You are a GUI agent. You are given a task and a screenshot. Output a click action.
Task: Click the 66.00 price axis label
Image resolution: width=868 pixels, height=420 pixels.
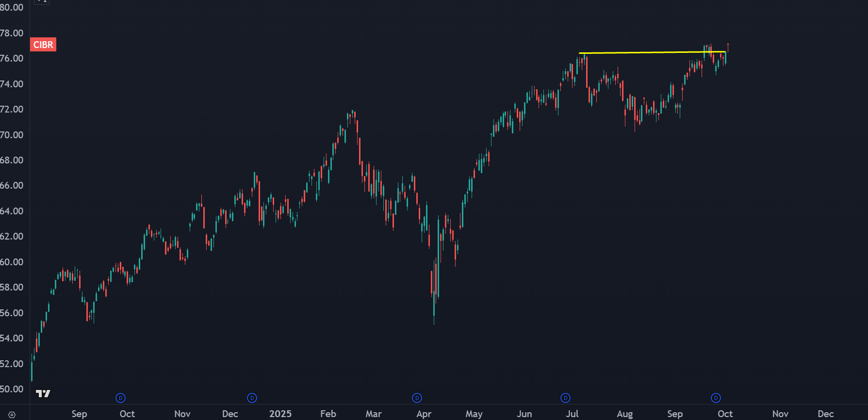click(x=12, y=185)
